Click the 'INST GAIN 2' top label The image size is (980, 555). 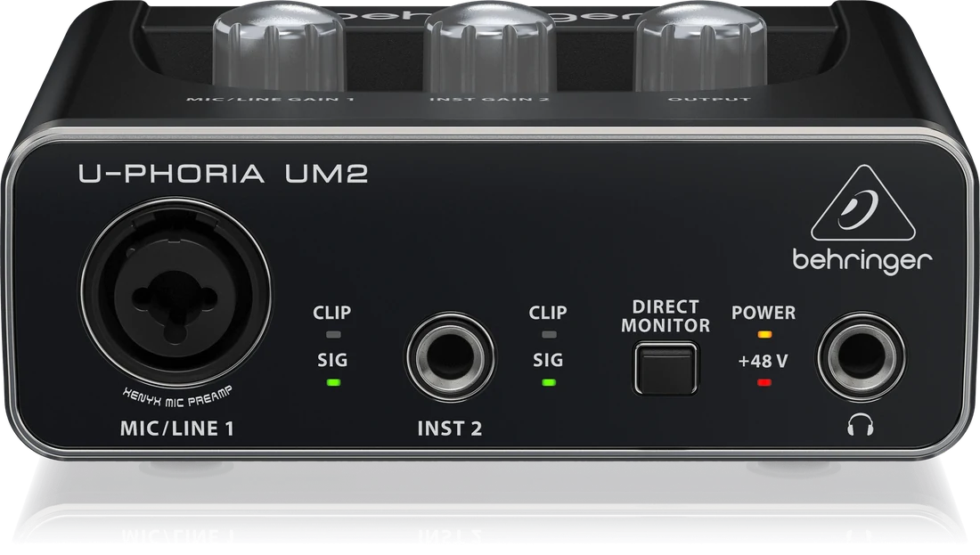click(489, 99)
